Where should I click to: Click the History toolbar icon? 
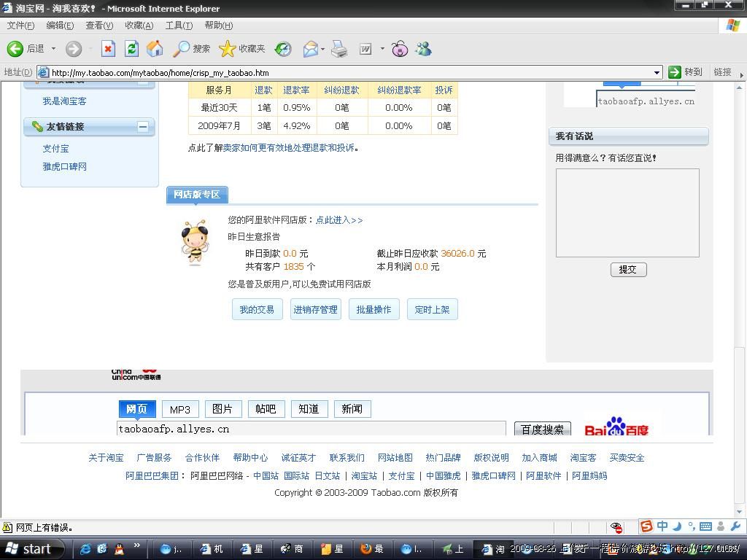(x=283, y=49)
